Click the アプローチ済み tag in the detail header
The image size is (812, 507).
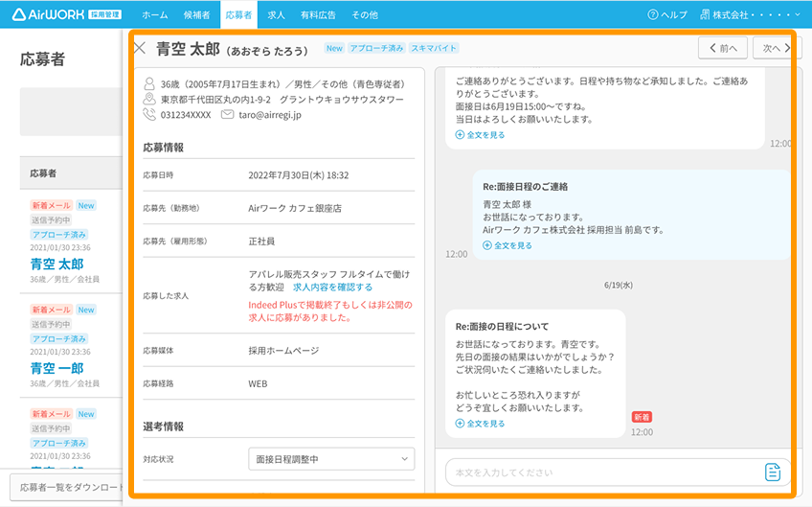[376, 48]
